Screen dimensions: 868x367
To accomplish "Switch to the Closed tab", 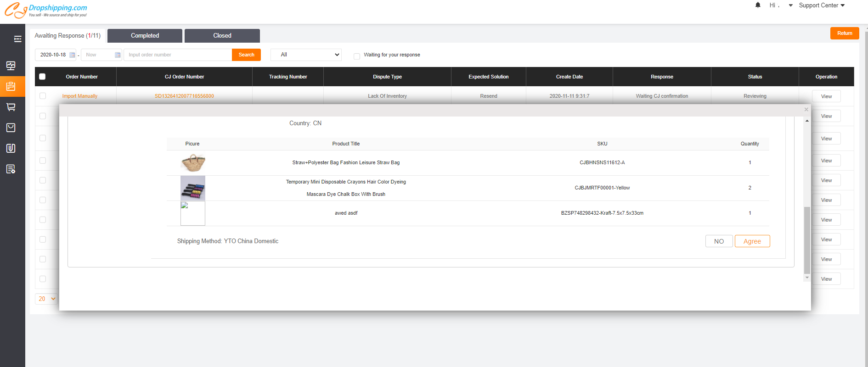I will pos(222,36).
